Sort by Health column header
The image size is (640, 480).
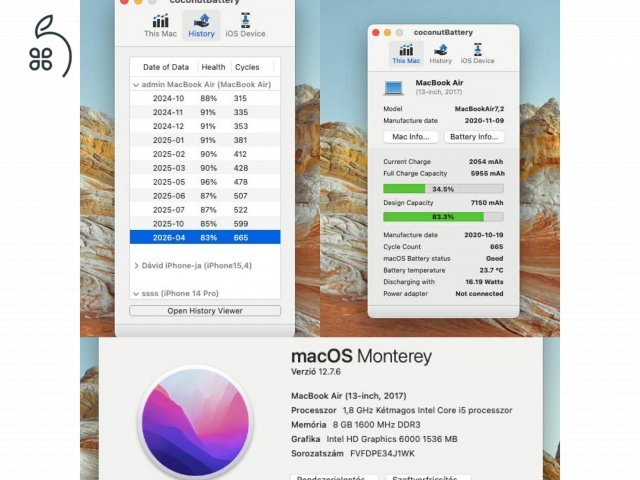(213, 67)
